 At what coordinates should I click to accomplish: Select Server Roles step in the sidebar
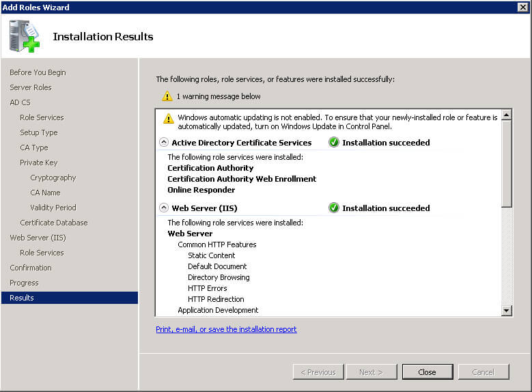(31, 87)
